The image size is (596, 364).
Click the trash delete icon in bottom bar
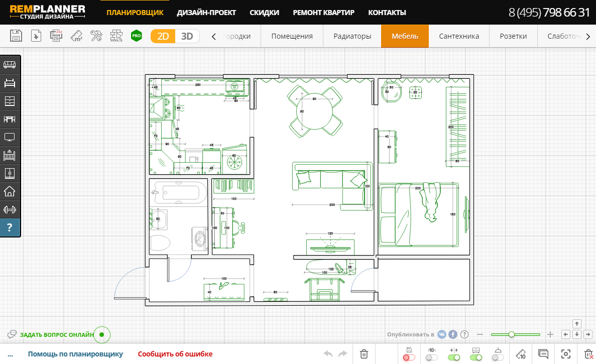pos(364,354)
